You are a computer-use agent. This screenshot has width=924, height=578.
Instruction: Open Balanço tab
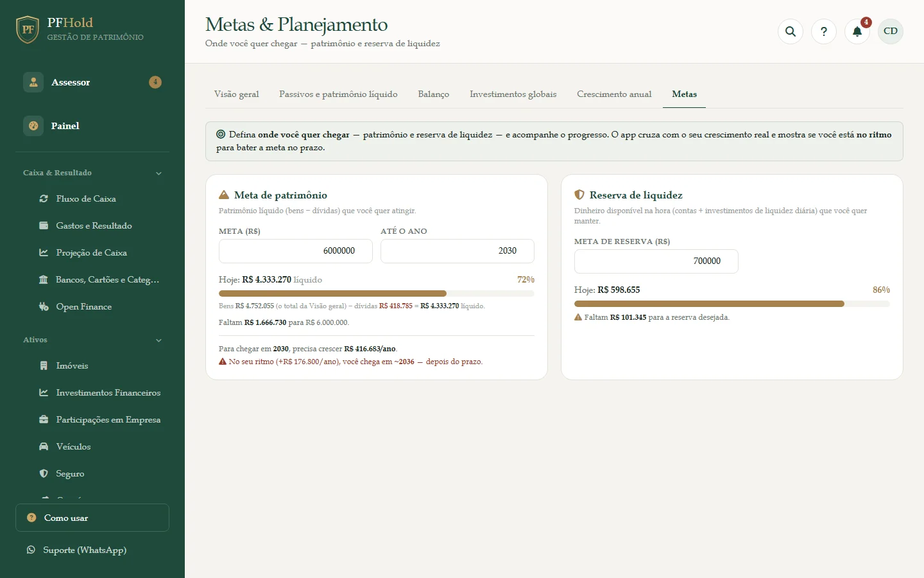coord(434,94)
